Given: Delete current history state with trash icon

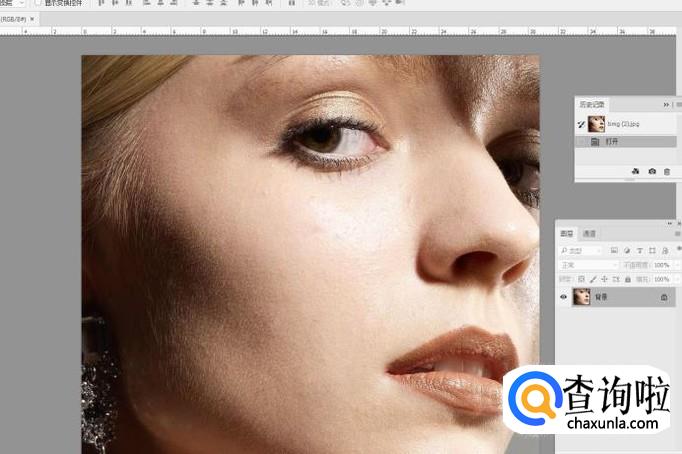Looking at the screenshot, I should click(667, 171).
